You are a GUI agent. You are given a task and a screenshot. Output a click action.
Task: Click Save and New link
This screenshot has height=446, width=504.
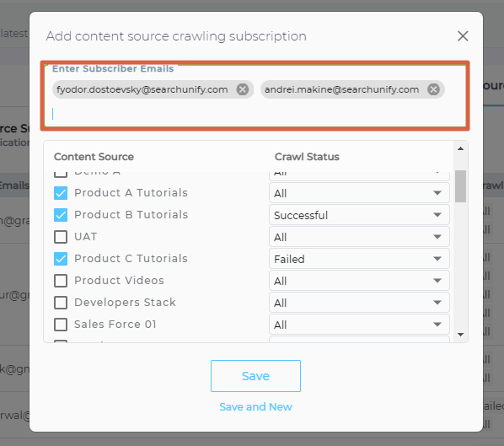pyautogui.click(x=255, y=406)
